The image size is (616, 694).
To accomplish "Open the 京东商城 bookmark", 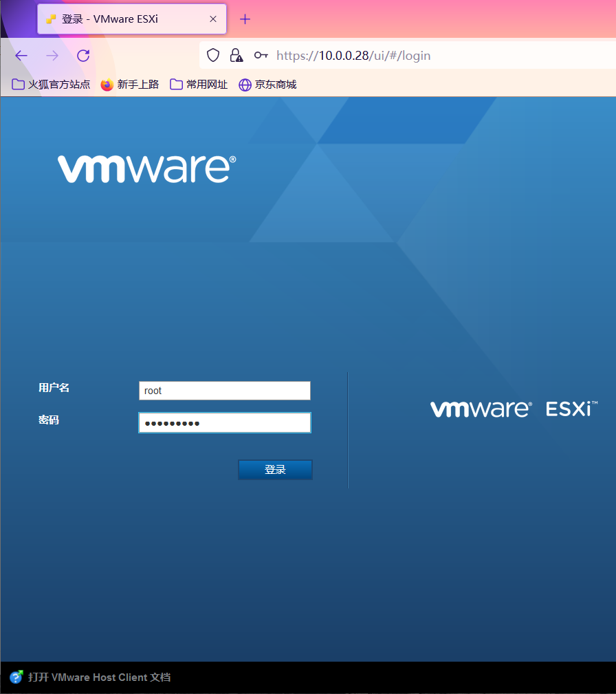I will (267, 84).
